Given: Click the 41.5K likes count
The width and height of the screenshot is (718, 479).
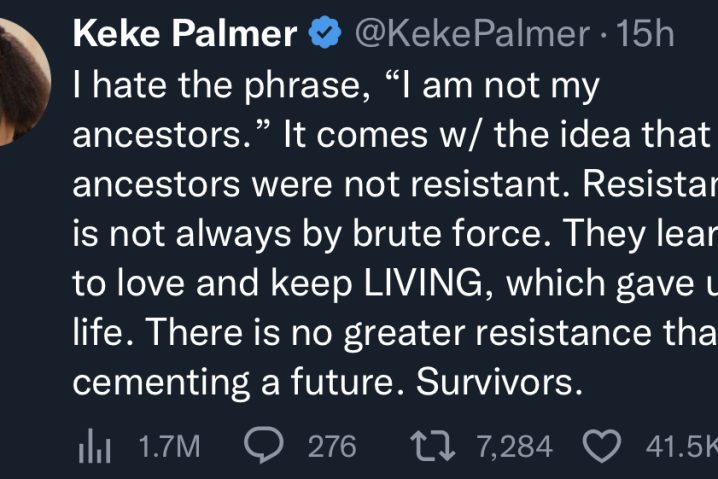Looking at the screenshot, I should coord(681,446).
